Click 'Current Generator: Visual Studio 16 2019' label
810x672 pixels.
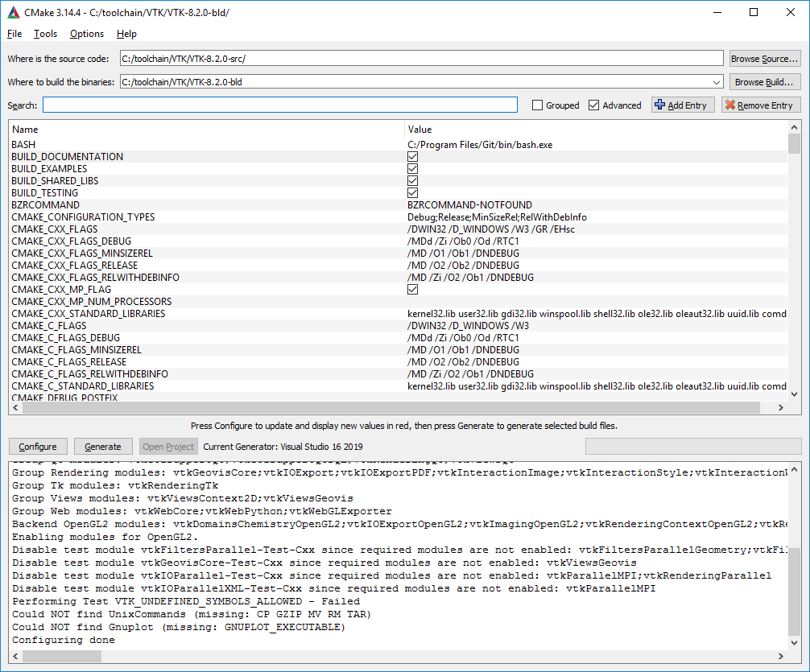tap(283, 447)
